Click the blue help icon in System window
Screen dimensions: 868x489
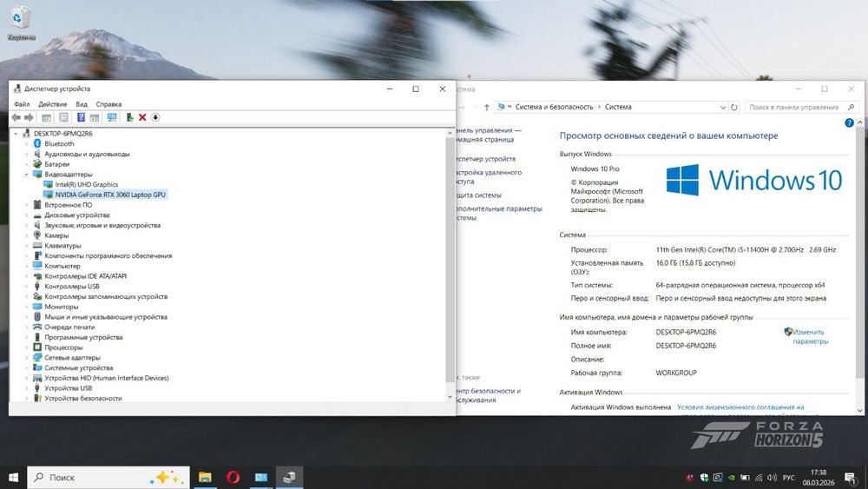(849, 123)
